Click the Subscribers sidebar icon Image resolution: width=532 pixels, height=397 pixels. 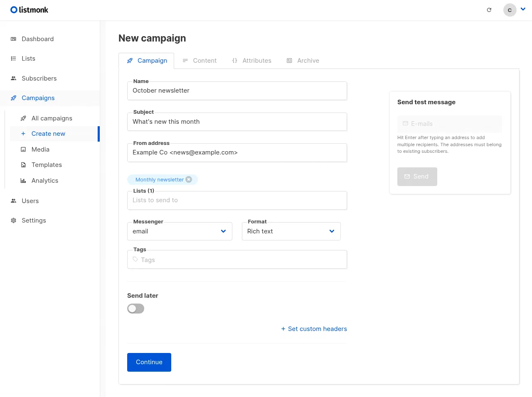[13, 78]
